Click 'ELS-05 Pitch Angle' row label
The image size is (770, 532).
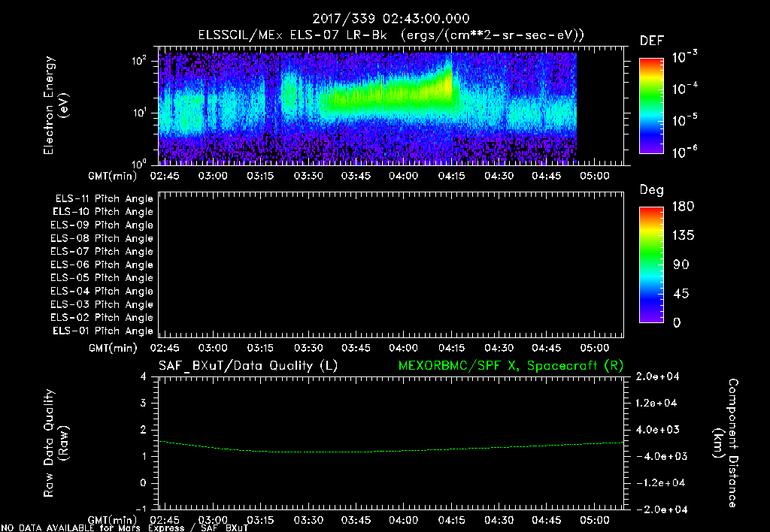[x=102, y=278]
